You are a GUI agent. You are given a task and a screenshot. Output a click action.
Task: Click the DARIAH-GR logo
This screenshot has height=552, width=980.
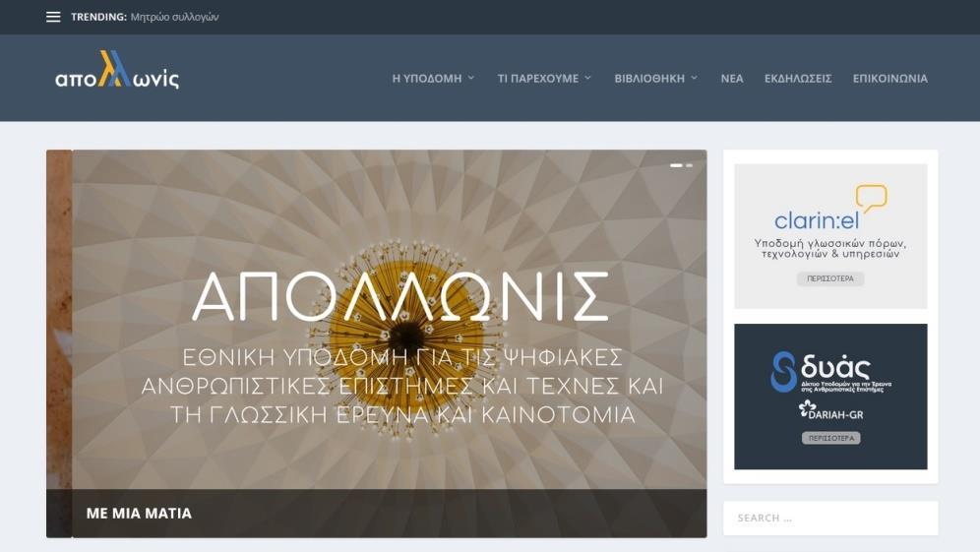click(x=830, y=410)
